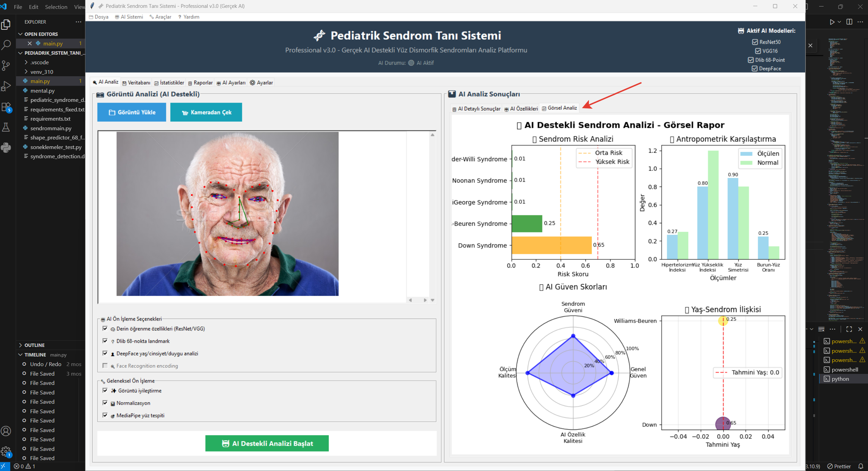Open mental.py in the file explorer
Screen dimensions: 868x471
[42, 91]
